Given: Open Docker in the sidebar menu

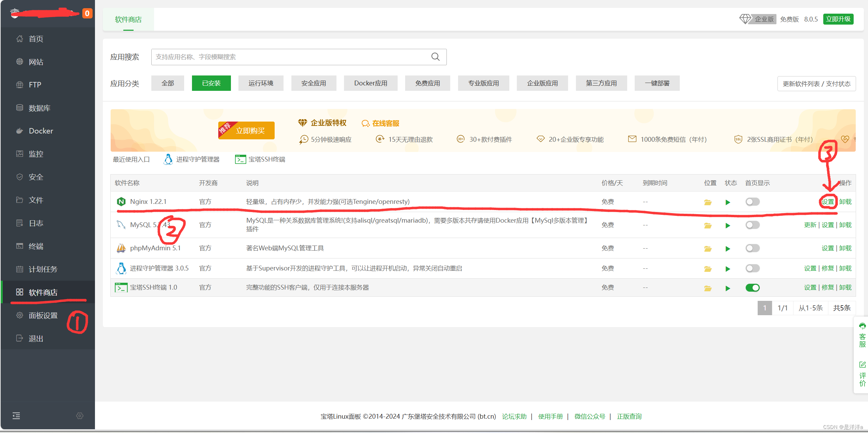Looking at the screenshot, I should coord(41,131).
